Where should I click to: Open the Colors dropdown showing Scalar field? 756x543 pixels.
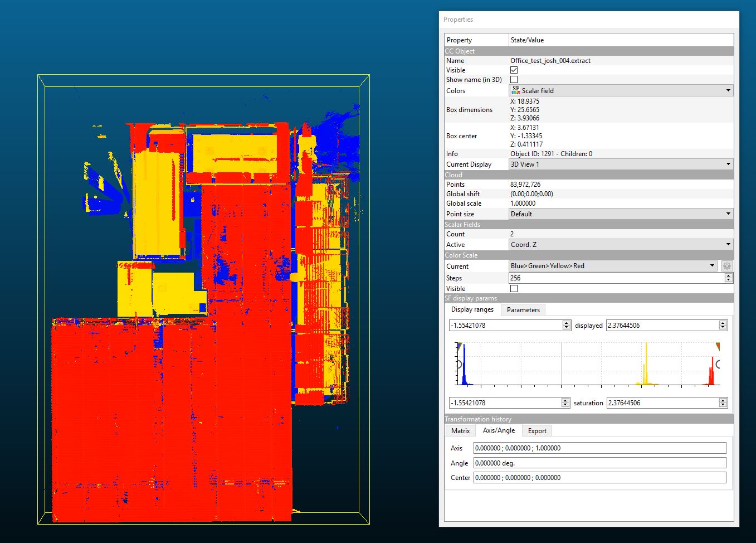pyautogui.click(x=621, y=90)
